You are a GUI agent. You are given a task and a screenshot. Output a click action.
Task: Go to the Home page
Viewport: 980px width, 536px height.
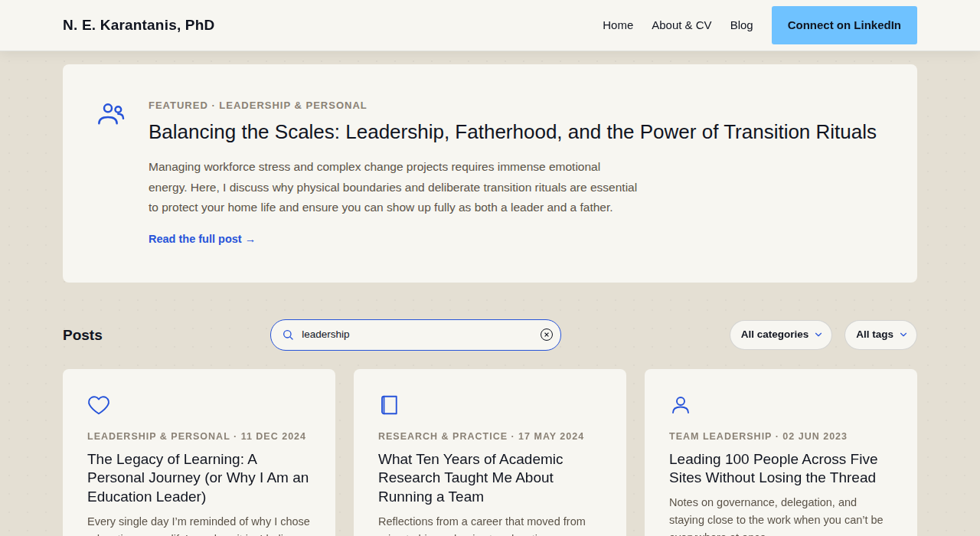tap(618, 25)
